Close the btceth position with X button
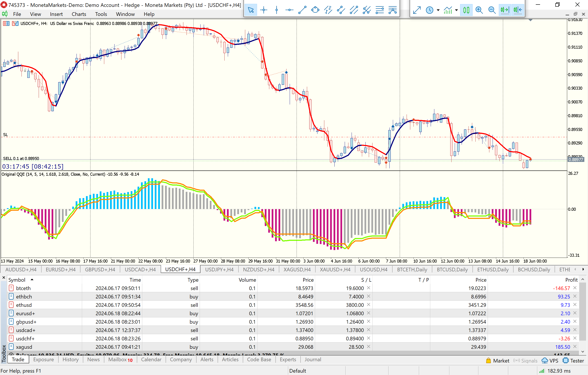 (575, 288)
